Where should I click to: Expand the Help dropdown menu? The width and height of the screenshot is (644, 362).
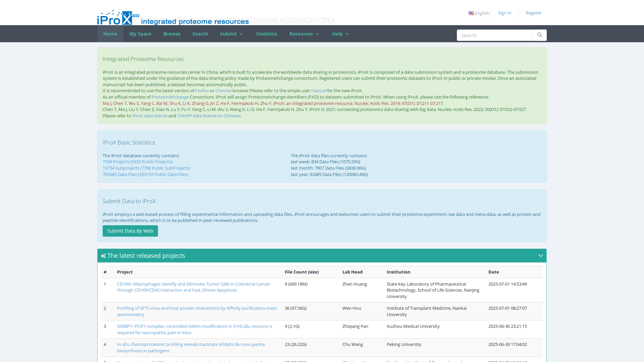point(340,34)
